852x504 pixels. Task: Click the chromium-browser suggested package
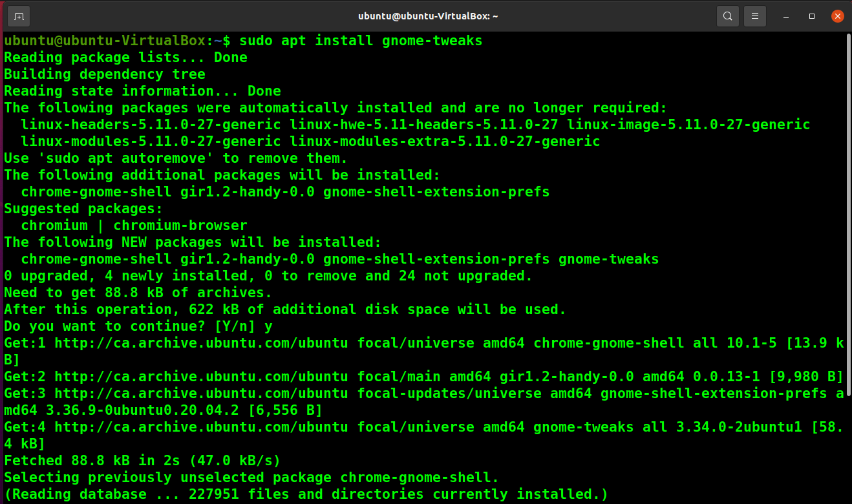180,226
